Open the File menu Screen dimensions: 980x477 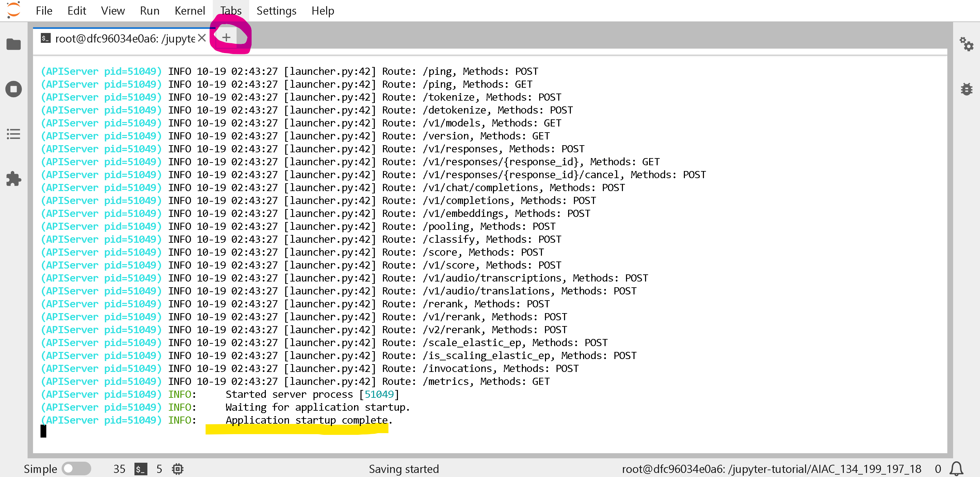44,11
